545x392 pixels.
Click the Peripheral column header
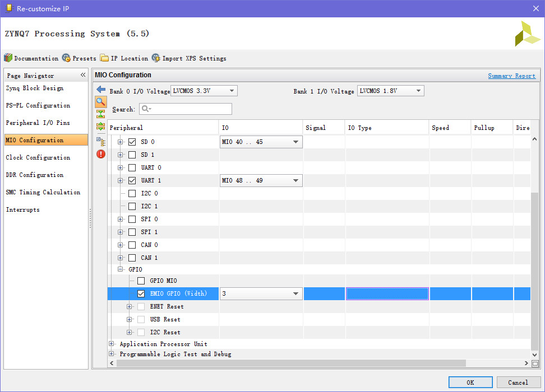click(163, 128)
